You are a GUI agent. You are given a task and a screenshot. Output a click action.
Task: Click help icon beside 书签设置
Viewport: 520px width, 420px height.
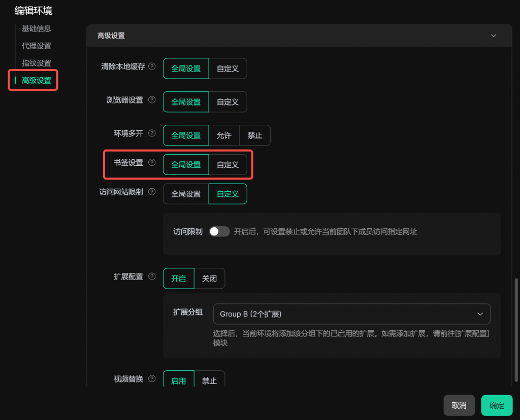(152, 163)
